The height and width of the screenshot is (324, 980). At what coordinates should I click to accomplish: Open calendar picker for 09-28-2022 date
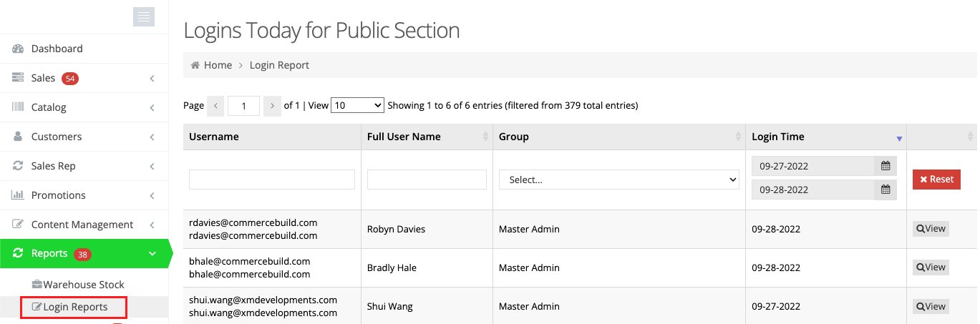886,190
